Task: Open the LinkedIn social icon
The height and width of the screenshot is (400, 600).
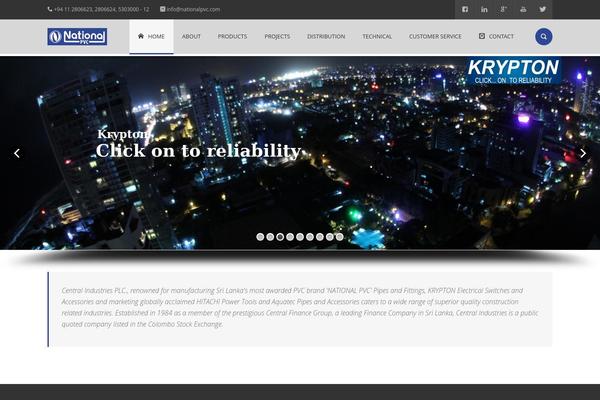Action: 484,9
